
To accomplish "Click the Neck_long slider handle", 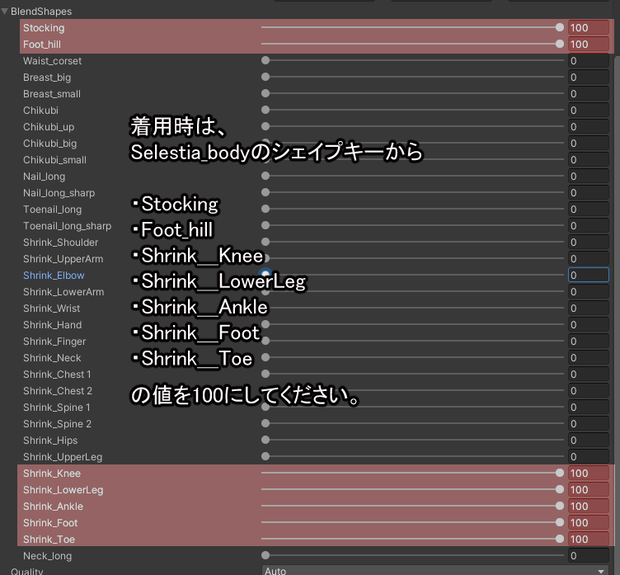I will click(265, 555).
